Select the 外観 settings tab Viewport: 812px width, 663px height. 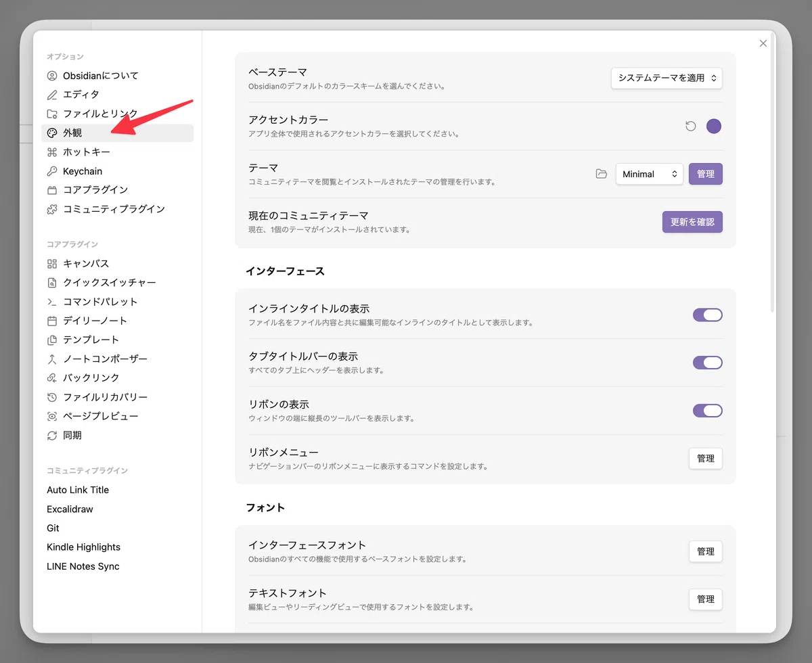117,133
